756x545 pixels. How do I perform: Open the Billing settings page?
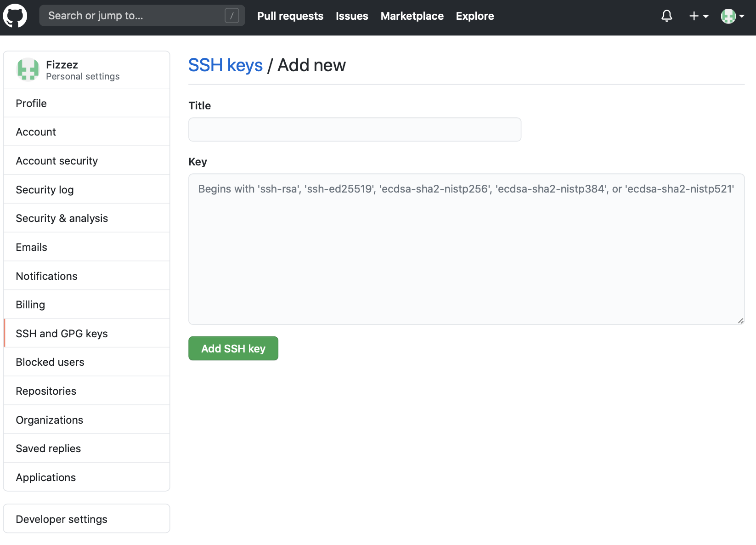pyautogui.click(x=30, y=304)
